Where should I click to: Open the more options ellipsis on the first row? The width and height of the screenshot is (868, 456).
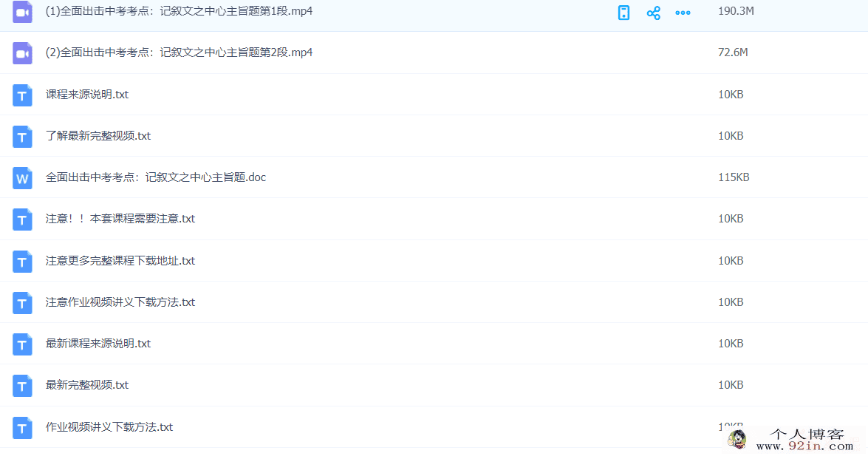[x=683, y=13]
